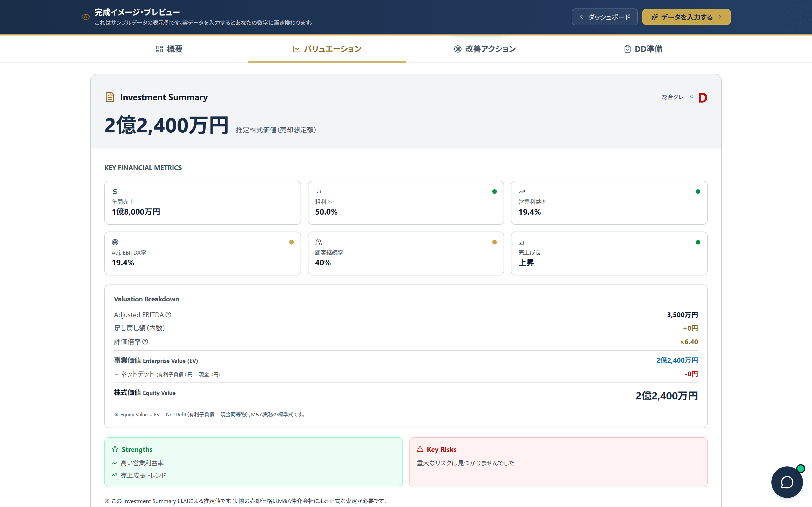812x507 pixels.
Task: Expand the help tooltip next to Adjusted EBITDA
Action: [168, 315]
